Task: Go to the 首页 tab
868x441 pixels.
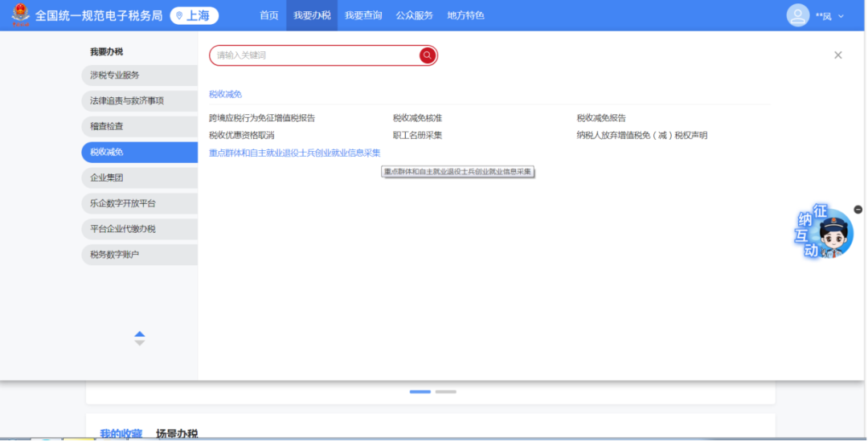Action: point(269,15)
